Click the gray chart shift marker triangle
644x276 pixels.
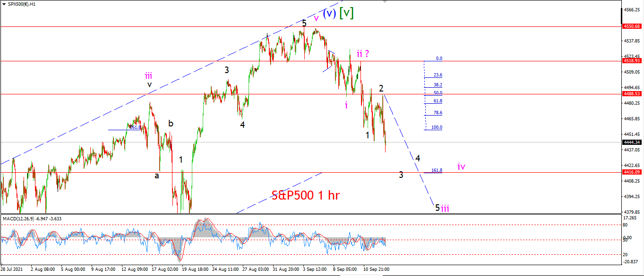coord(386,1)
